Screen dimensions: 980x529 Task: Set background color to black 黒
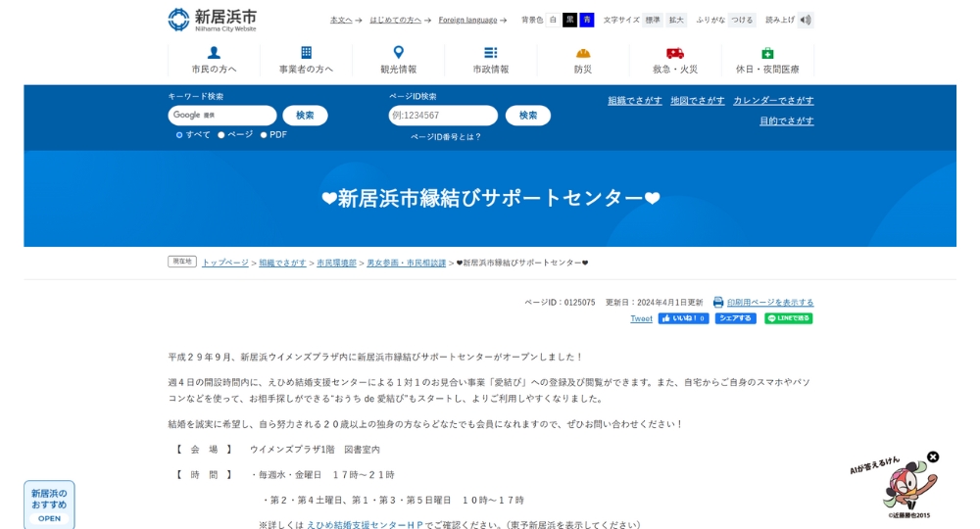570,20
